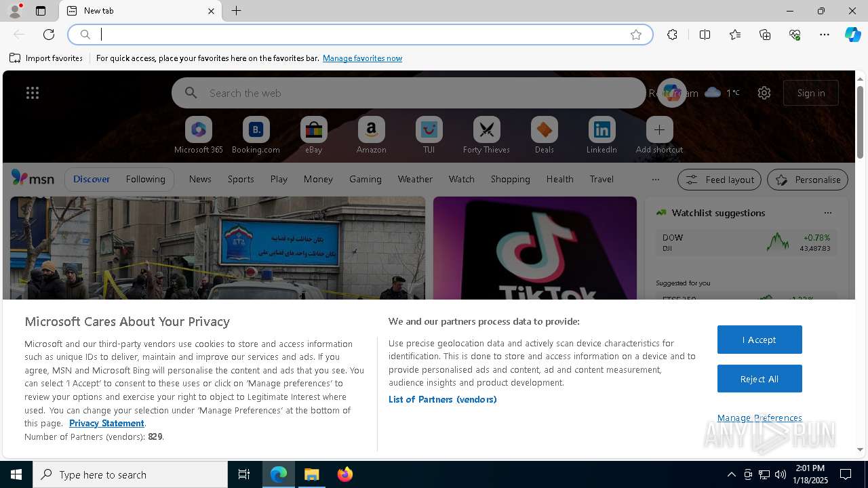Open List of Partners (vendors) link
Image resolution: width=868 pixels, height=488 pixels.
point(442,399)
